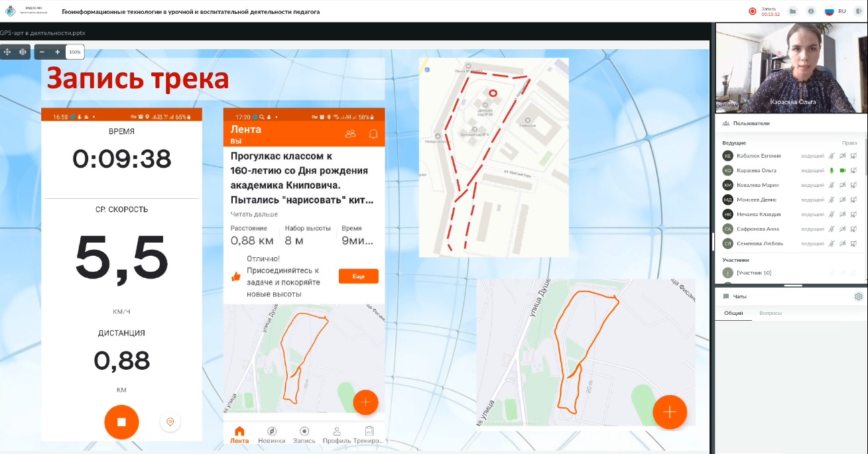868x454 pixels.
Task: Open chat settings gear icon
Action: [x=858, y=296]
